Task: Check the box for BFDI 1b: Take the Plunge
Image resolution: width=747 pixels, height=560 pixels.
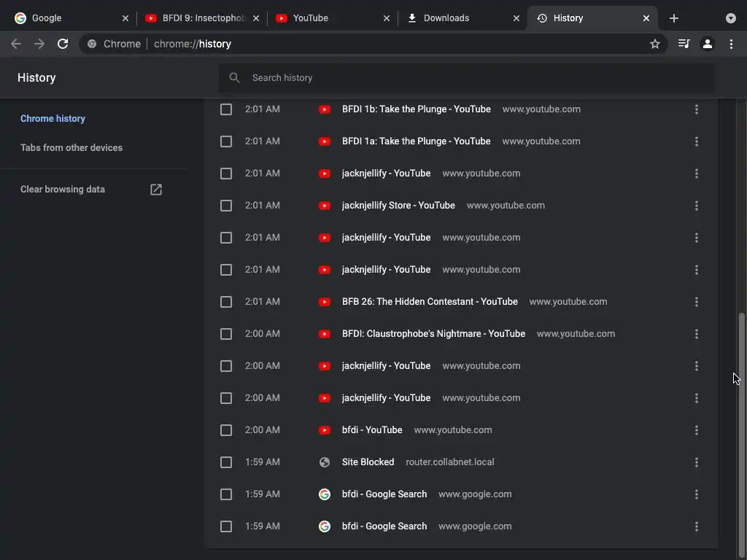Action: (x=226, y=109)
